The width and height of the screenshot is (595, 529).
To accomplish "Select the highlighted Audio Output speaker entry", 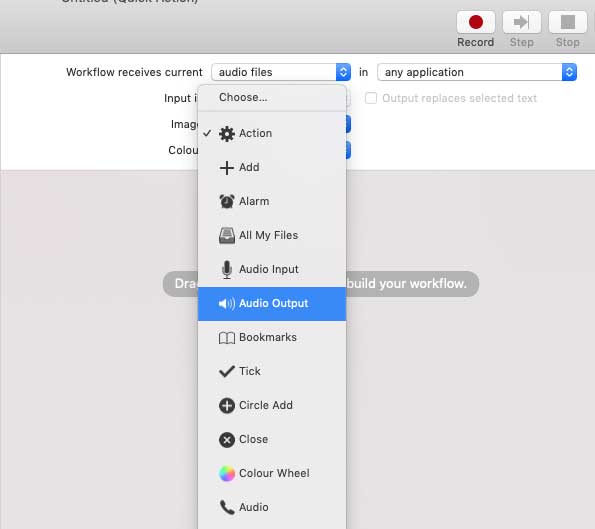I will [272, 304].
